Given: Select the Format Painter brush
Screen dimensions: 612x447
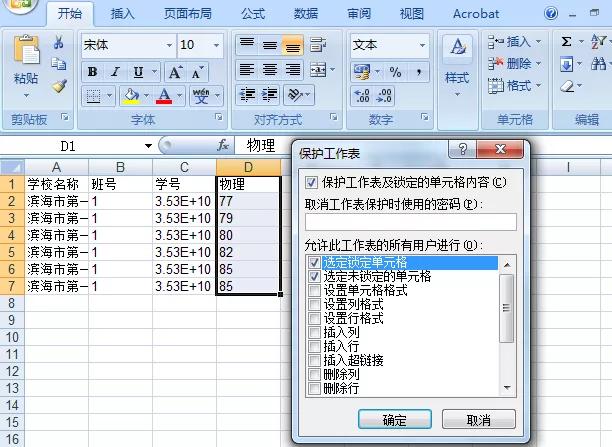Looking at the screenshot, I should tap(59, 86).
